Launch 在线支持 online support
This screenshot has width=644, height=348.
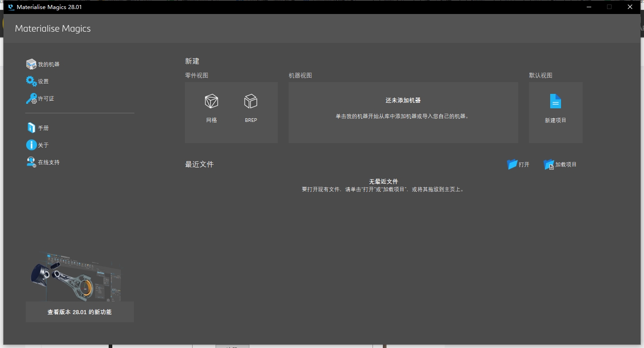[x=47, y=162]
